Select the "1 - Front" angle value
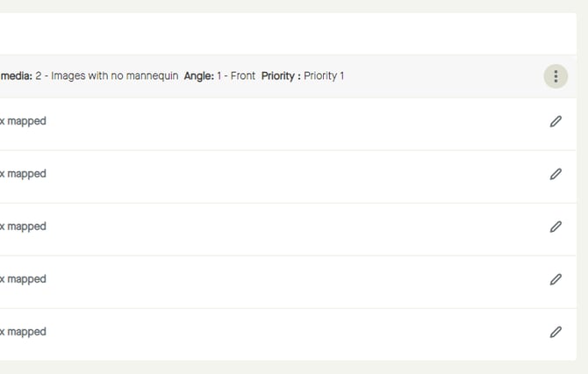The height and width of the screenshot is (374, 588). coord(236,76)
